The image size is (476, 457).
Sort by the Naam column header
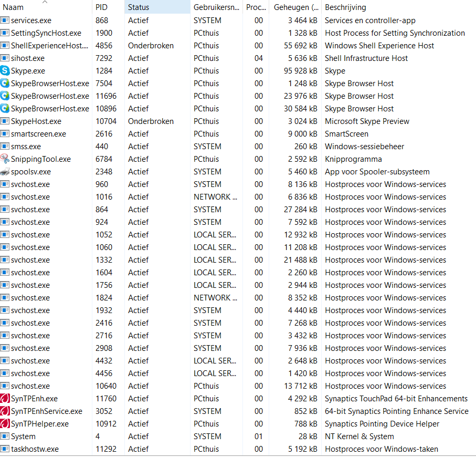click(46, 7)
